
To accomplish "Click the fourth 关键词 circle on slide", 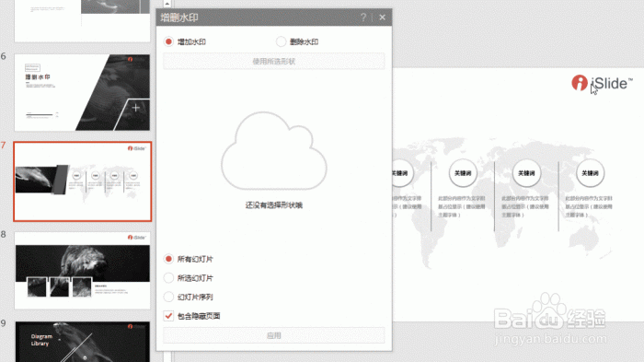I will [591, 173].
